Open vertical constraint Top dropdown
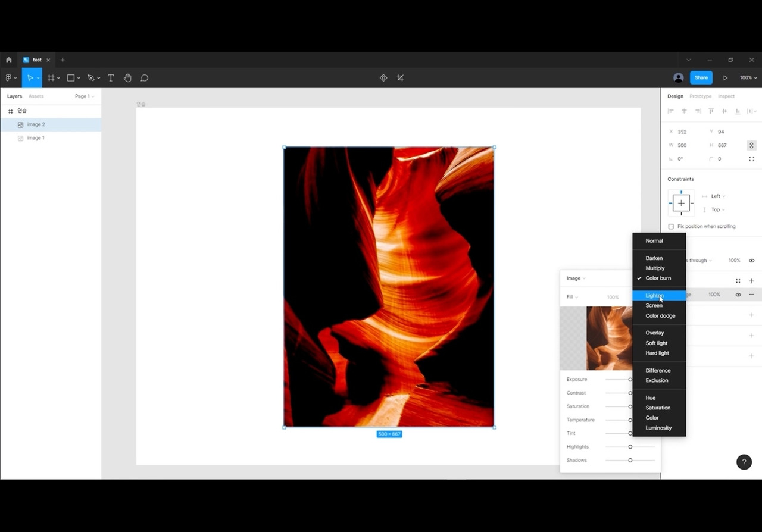 tap(719, 209)
